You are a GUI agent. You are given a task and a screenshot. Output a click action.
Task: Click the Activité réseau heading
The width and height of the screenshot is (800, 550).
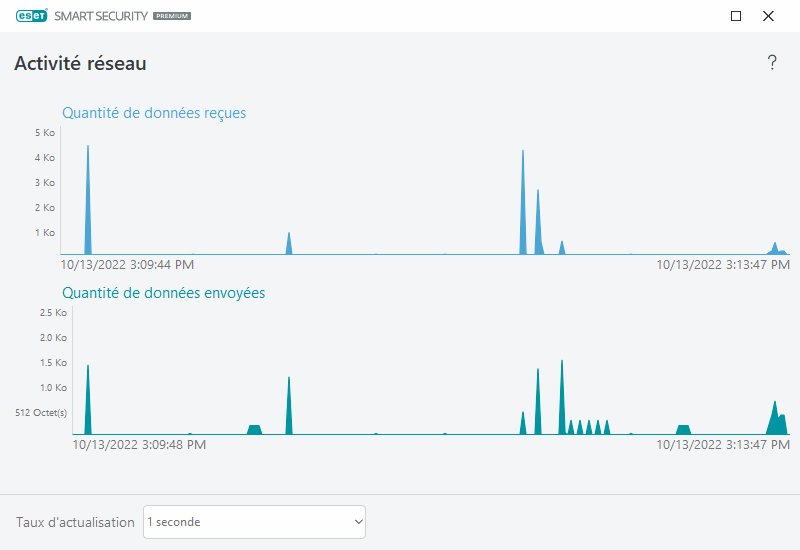tap(80, 63)
